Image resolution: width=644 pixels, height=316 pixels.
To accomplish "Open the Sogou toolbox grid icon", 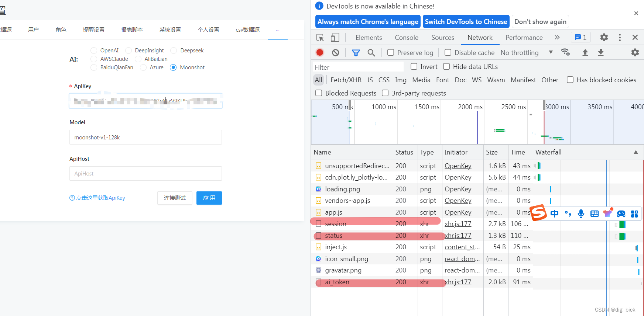I will pyautogui.click(x=634, y=213).
